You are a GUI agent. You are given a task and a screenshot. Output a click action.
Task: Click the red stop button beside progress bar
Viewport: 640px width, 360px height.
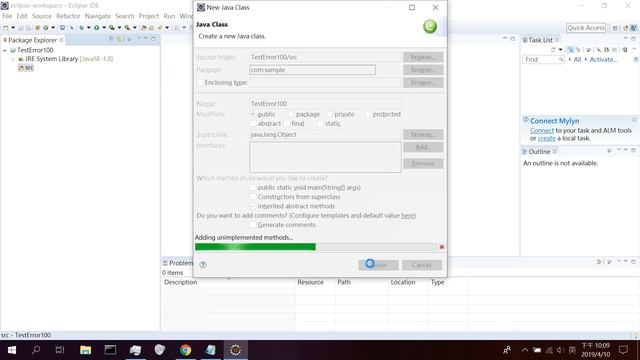pyautogui.click(x=442, y=247)
